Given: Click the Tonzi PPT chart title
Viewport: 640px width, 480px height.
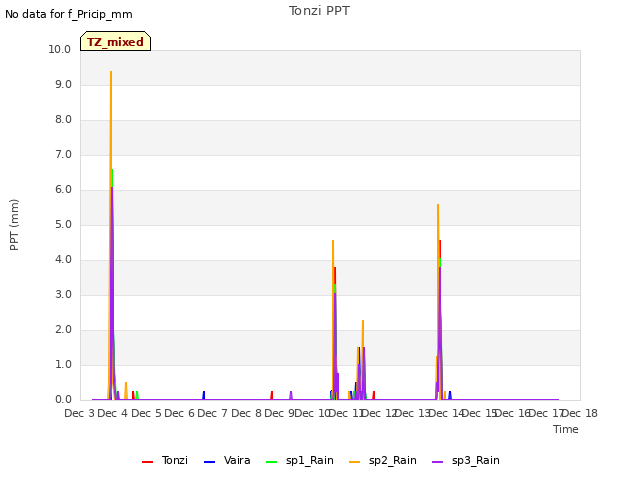Looking at the screenshot, I should tap(319, 11).
